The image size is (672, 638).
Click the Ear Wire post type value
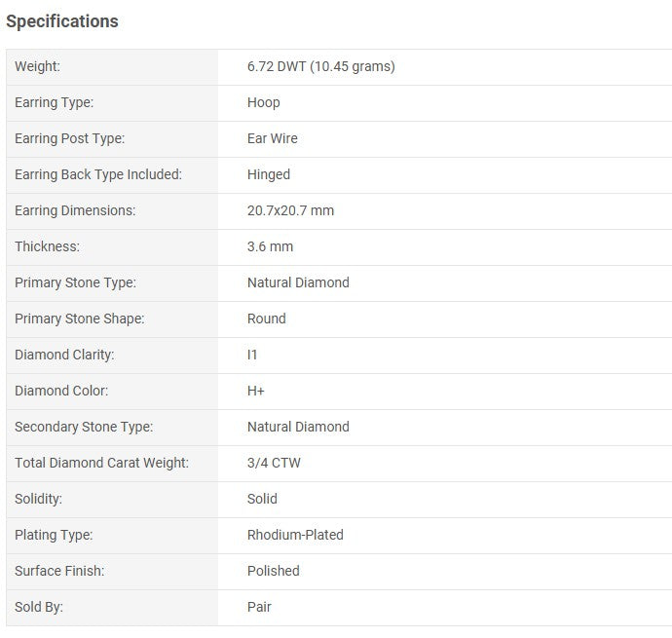[272, 138]
